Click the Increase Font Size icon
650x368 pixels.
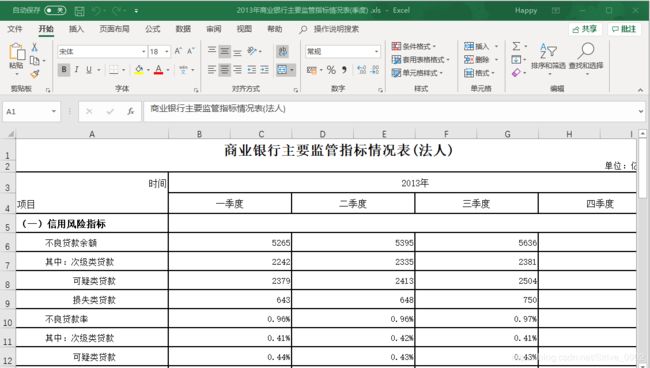[x=178, y=51]
